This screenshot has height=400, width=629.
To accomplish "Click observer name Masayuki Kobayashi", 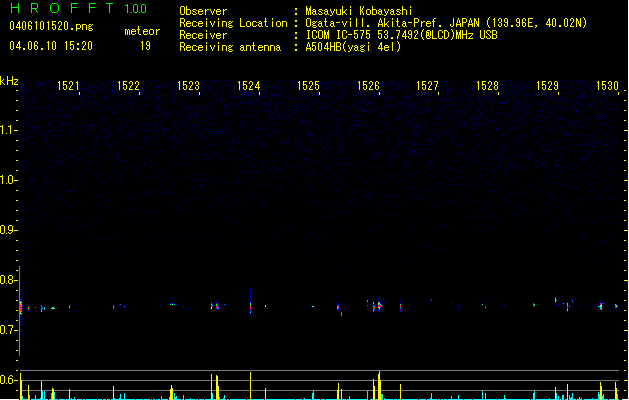I will tap(359, 11).
